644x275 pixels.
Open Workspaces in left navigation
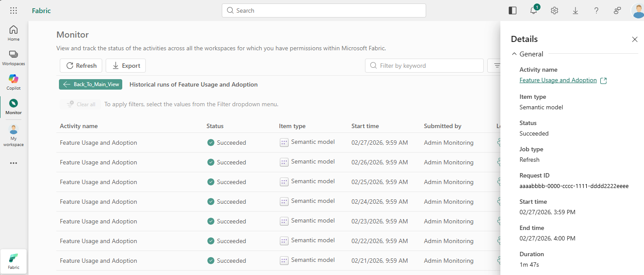pyautogui.click(x=14, y=57)
